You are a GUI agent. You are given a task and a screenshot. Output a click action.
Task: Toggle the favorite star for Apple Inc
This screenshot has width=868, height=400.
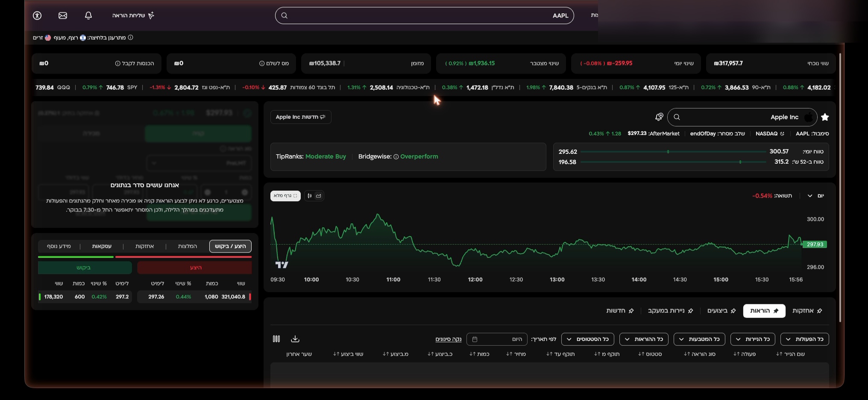tap(825, 117)
